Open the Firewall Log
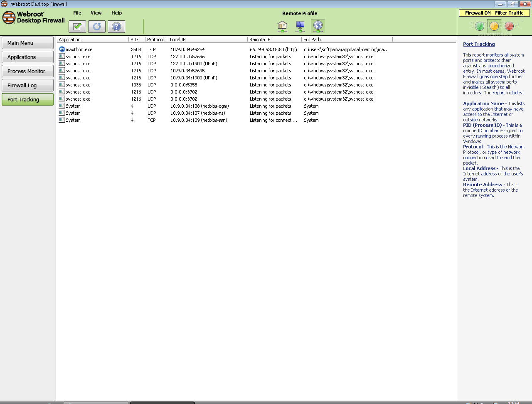The image size is (532, 404). 27,85
